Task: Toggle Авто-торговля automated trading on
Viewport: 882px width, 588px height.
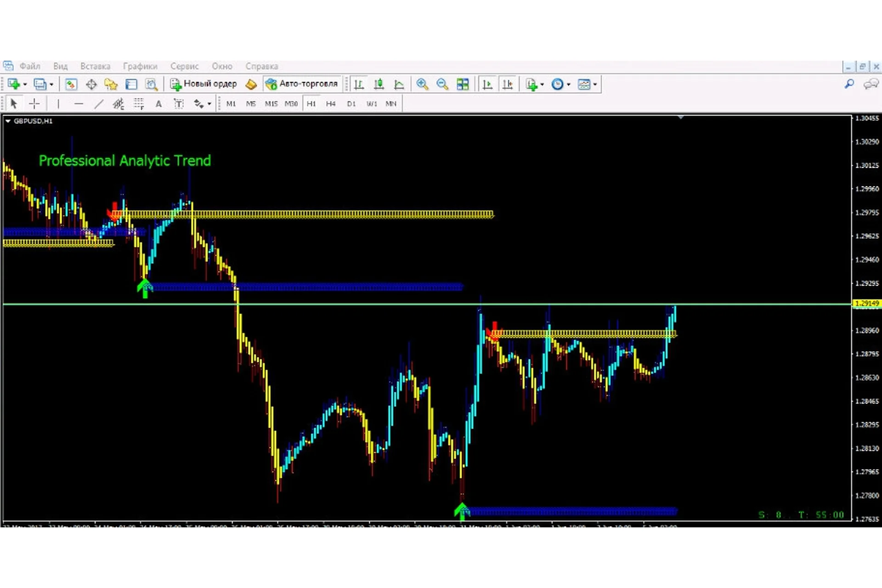Action: pyautogui.click(x=303, y=84)
